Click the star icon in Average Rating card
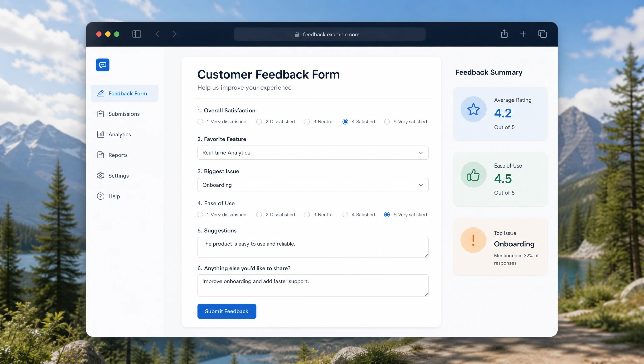Image resolution: width=644 pixels, height=364 pixels. click(473, 109)
